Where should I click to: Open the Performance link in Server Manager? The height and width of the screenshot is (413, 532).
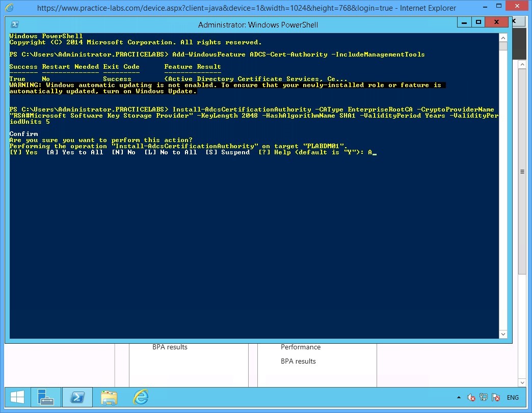[301, 347]
